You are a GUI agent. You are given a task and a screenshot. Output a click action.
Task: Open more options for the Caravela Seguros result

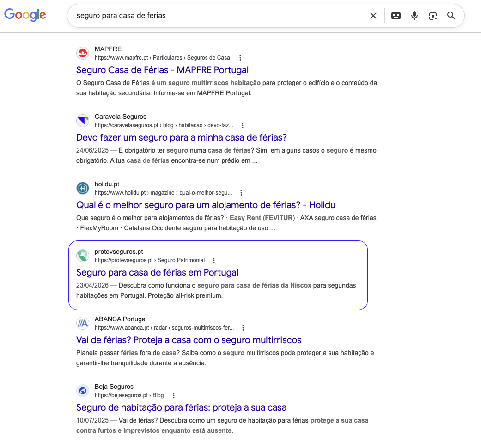point(242,125)
